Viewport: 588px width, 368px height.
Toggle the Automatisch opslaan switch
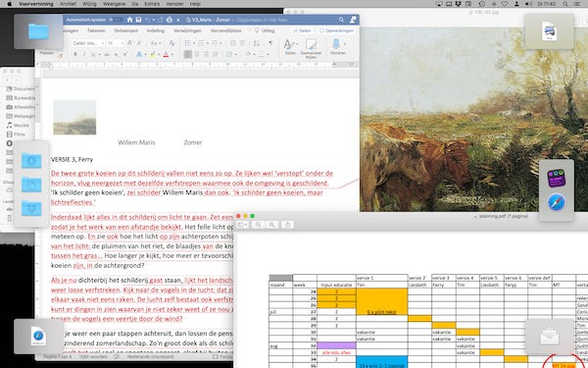pos(115,20)
